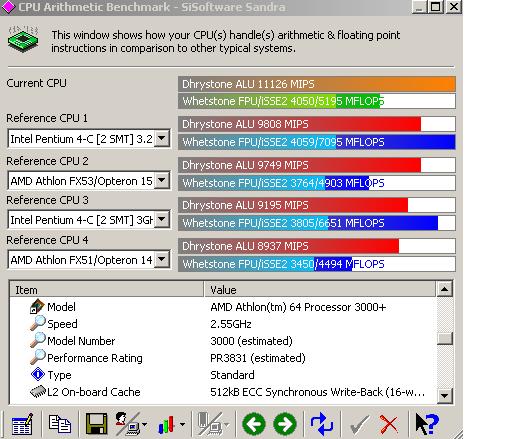
Task: Click the options table icon in toolbar
Action: (x=22, y=424)
